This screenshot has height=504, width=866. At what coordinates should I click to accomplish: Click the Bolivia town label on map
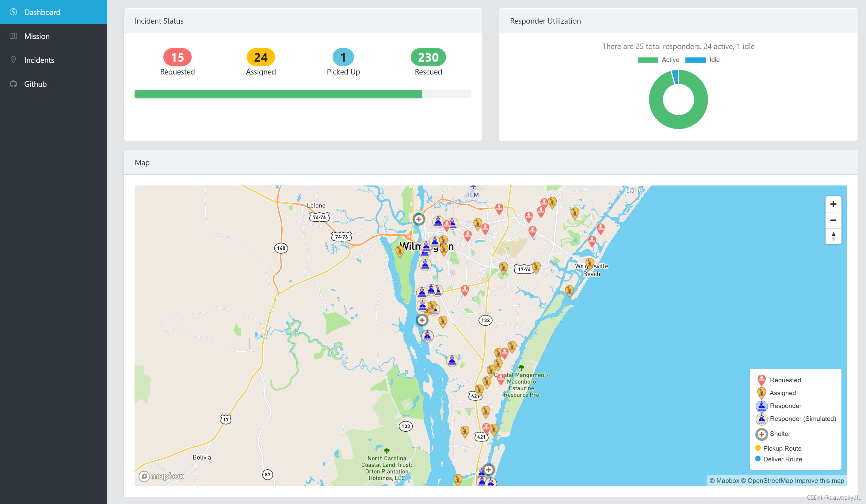202,457
